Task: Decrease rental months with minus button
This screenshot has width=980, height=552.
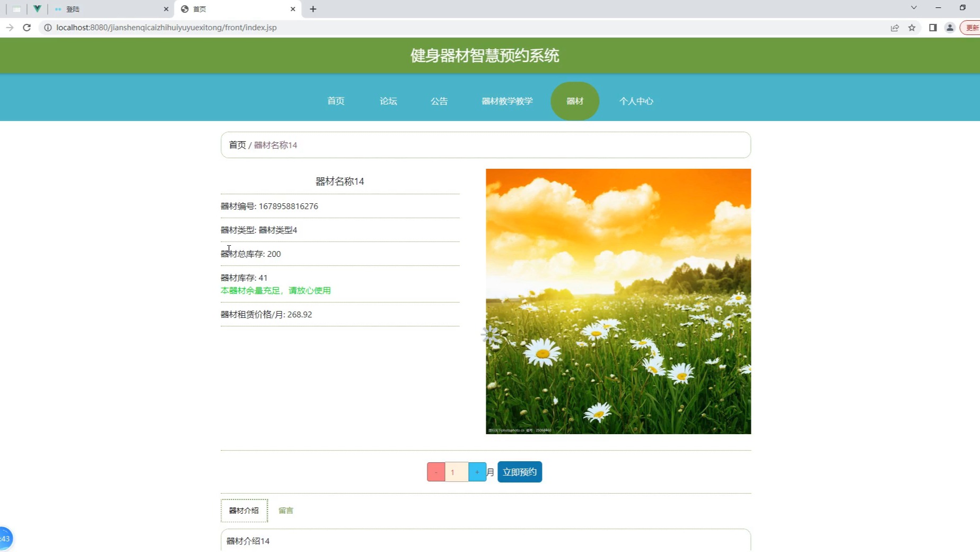Action: coord(436,472)
